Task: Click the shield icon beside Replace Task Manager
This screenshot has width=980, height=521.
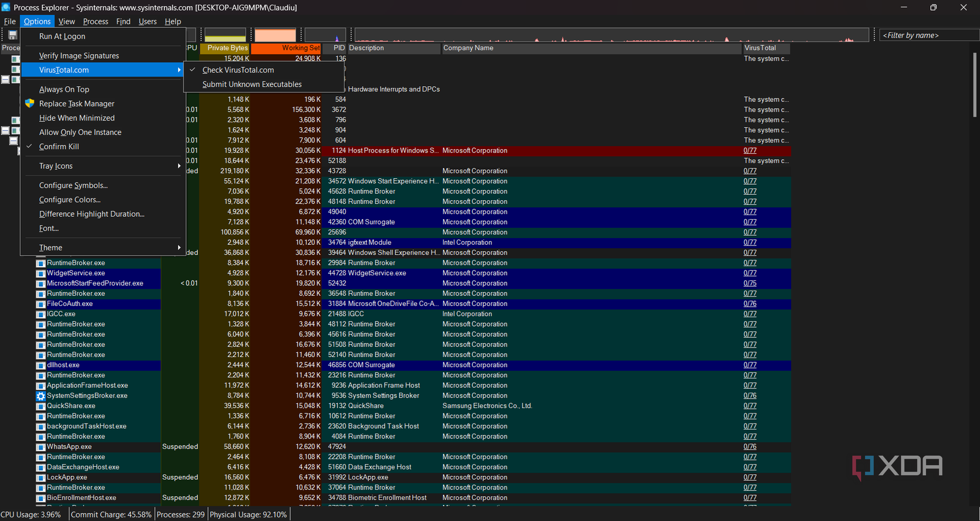Action: tap(30, 103)
